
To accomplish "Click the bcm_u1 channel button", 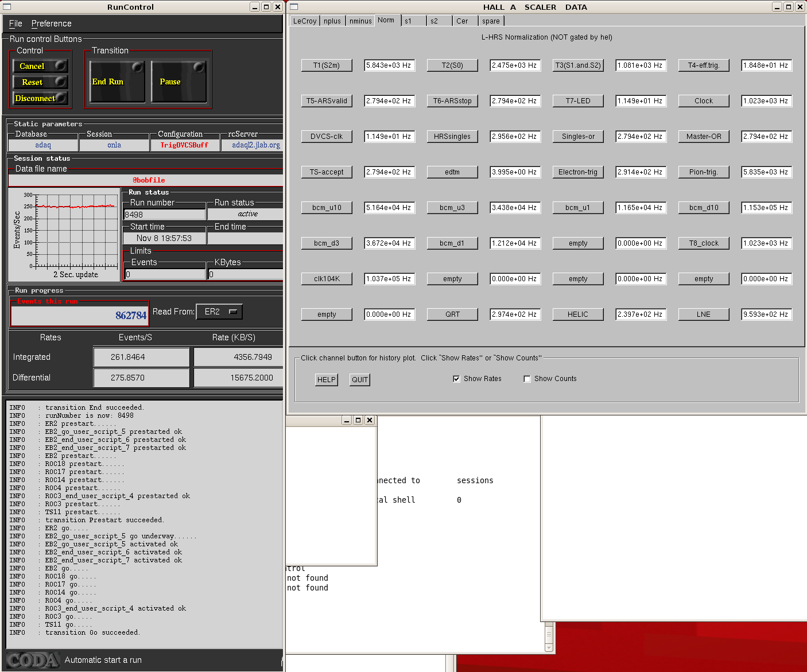I will [578, 208].
